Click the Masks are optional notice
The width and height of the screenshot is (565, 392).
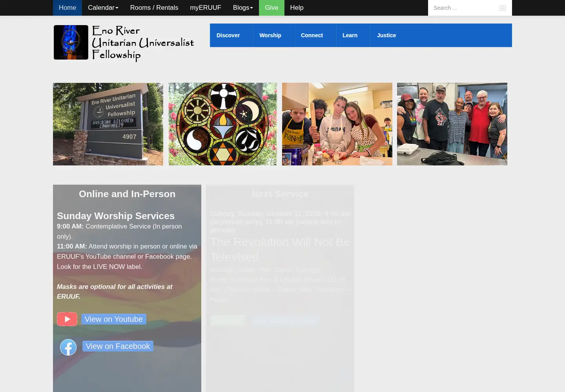point(115,292)
